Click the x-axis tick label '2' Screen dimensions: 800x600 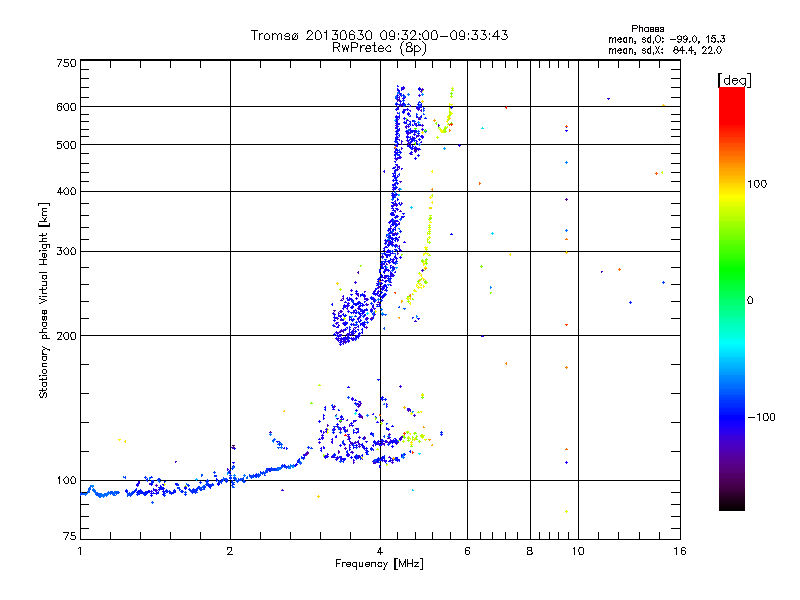[230, 551]
